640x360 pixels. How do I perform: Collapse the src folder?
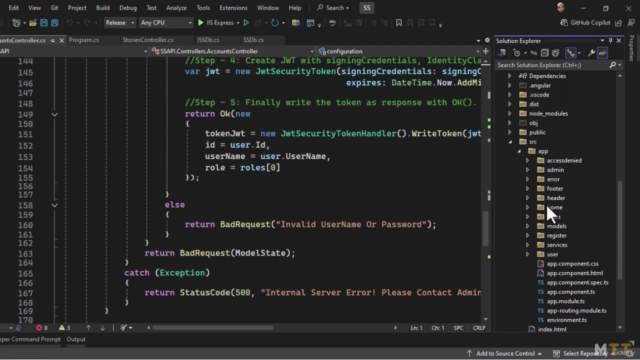(x=510, y=142)
